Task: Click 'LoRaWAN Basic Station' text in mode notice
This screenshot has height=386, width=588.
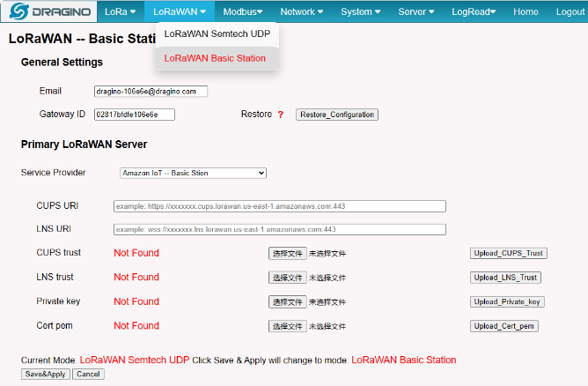Action: pyautogui.click(x=404, y=360)
